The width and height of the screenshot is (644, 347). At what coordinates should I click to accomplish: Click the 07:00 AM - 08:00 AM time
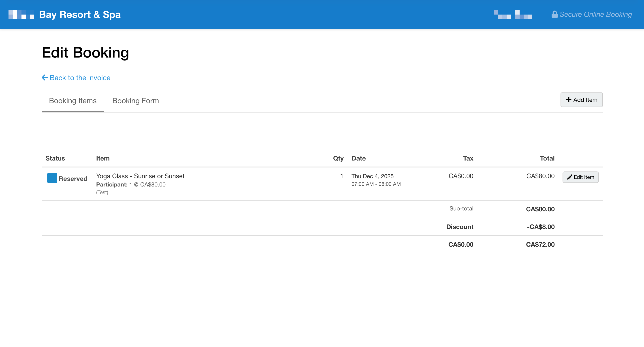click(376, 184)
